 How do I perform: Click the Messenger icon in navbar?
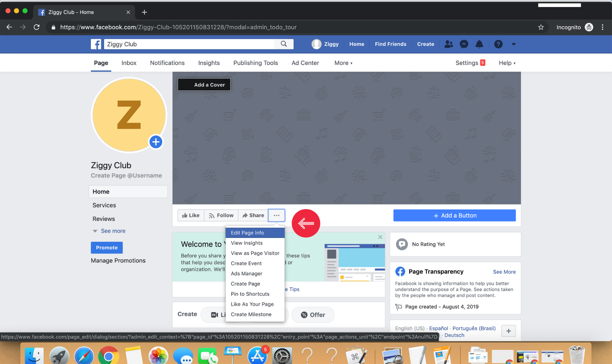[464, 44]
